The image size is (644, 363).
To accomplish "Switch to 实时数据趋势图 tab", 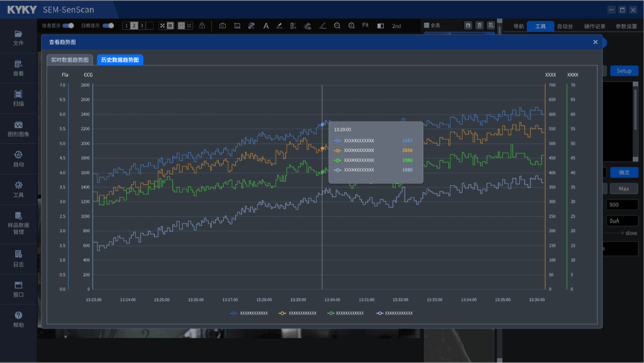I will click(x=70, y=60).
